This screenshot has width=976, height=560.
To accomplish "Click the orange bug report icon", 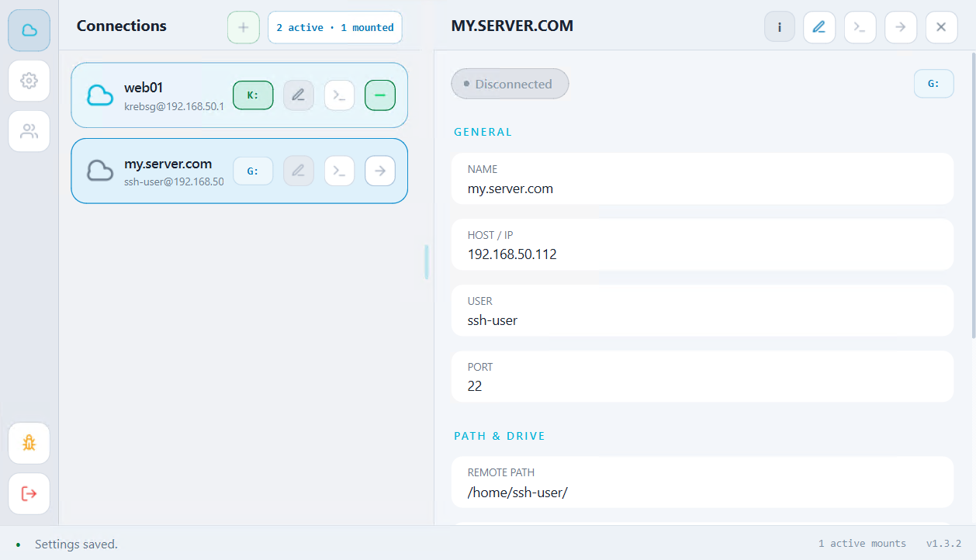I will click(x=29, y=443).
